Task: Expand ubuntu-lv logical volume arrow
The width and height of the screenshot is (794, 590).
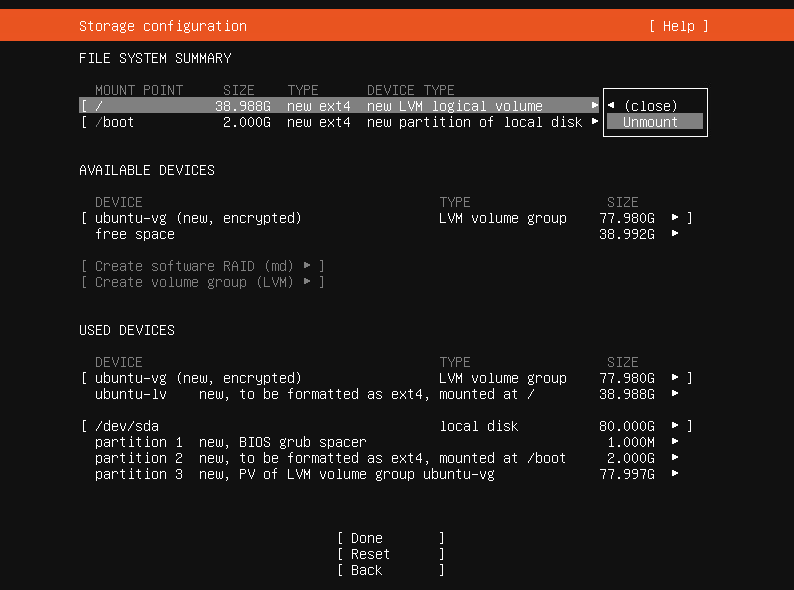Action: [x=675, y=394]
